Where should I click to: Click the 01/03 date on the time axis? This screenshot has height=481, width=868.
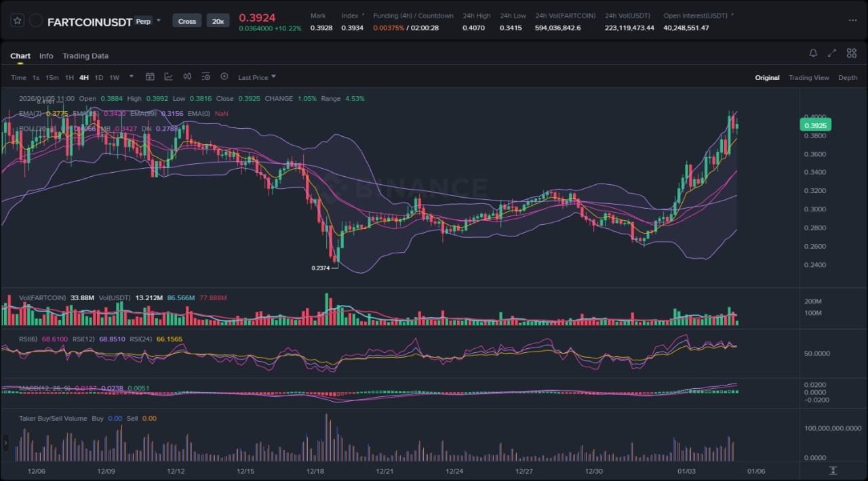[686, 471]
